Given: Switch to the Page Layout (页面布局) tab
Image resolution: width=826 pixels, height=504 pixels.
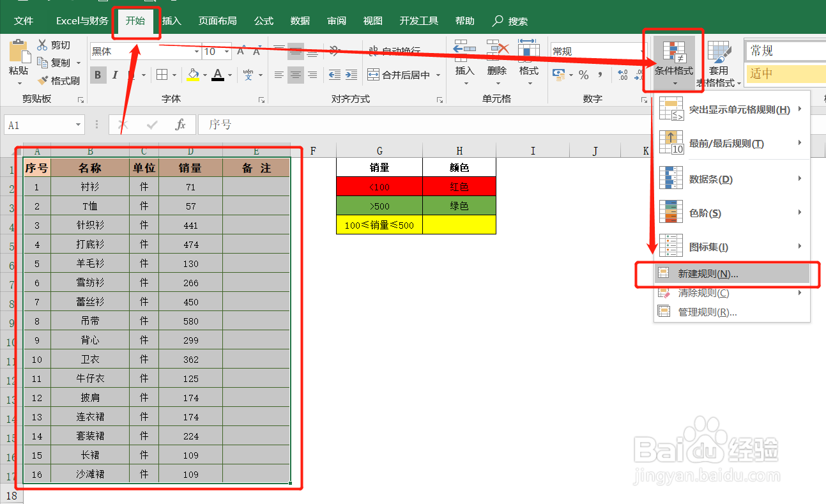Looking at the screenshot, I should [217, 21].
